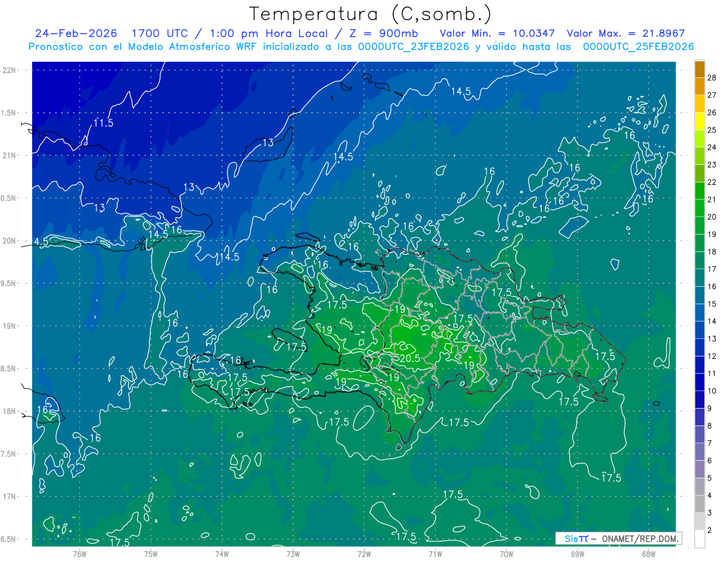Click the white colorbar swatch below 2
728x562 pixels.
tap(699, 539)
